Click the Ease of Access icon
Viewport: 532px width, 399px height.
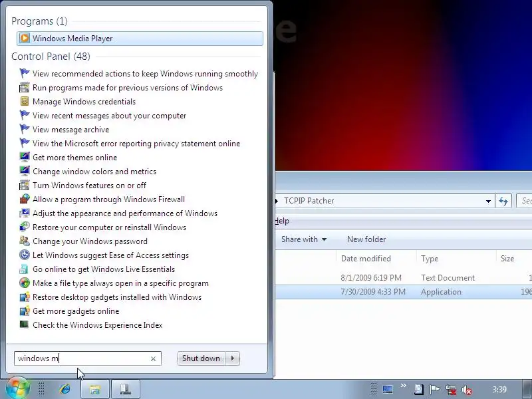tap(25, 255)
